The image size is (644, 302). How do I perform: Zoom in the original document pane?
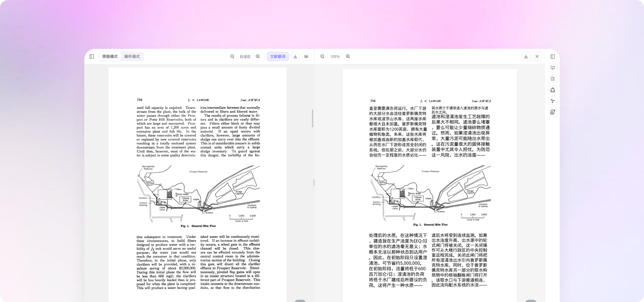(x=258, y=56)
